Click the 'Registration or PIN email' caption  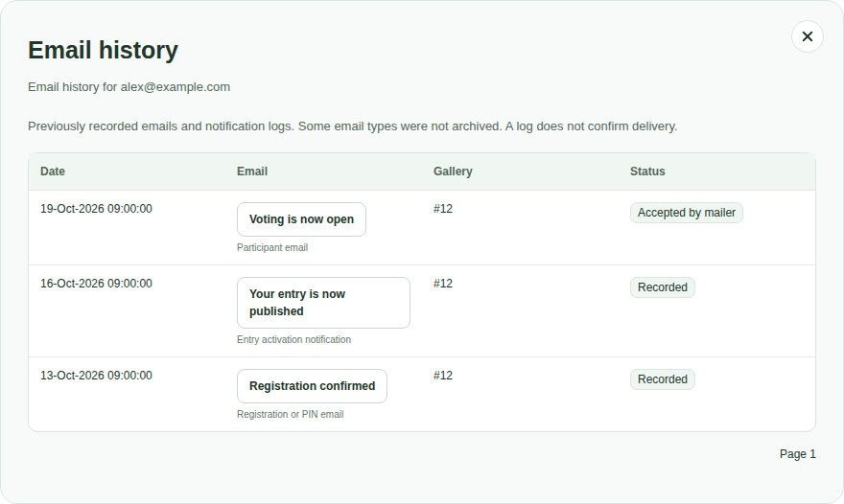pyautogui.click(x=290, y=414)
